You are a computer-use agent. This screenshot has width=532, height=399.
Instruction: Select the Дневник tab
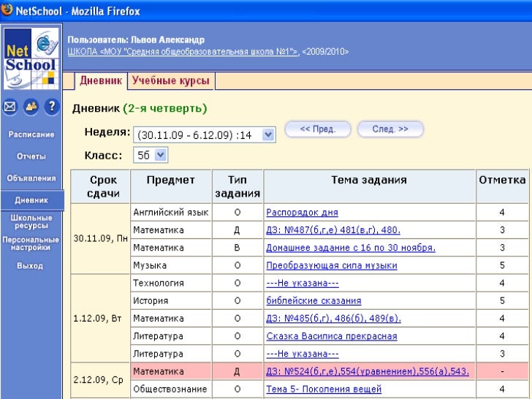tap(100, 81)
